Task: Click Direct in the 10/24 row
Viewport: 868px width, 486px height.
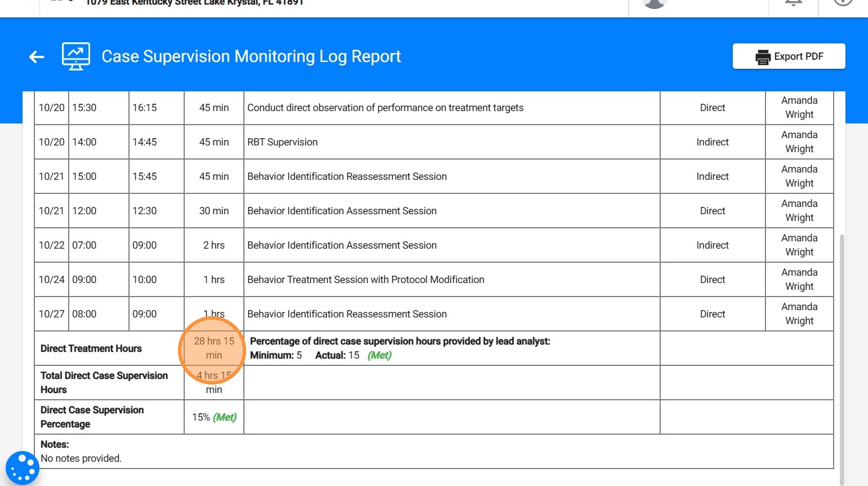Action: tap(713, 280)
